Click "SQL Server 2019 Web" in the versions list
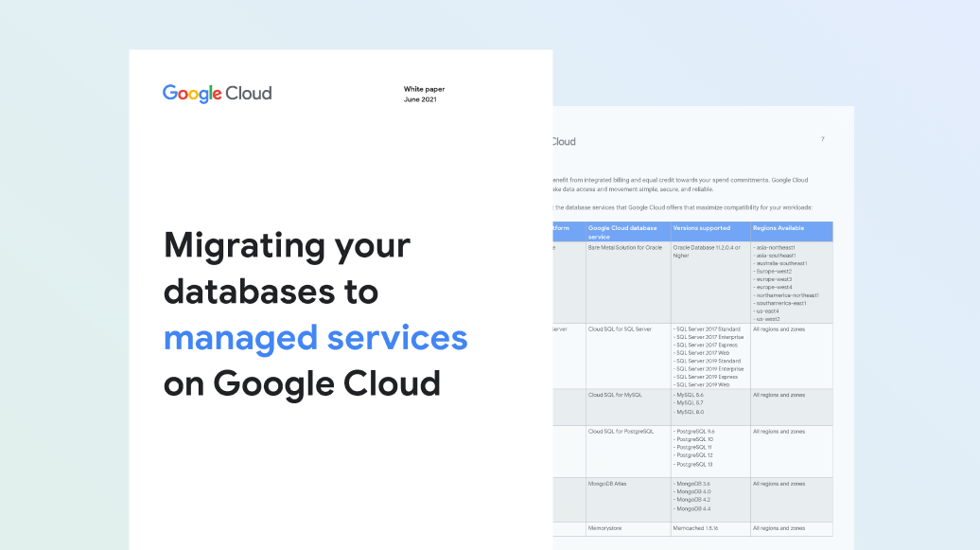The image size is (980, 550). point(701,385)
